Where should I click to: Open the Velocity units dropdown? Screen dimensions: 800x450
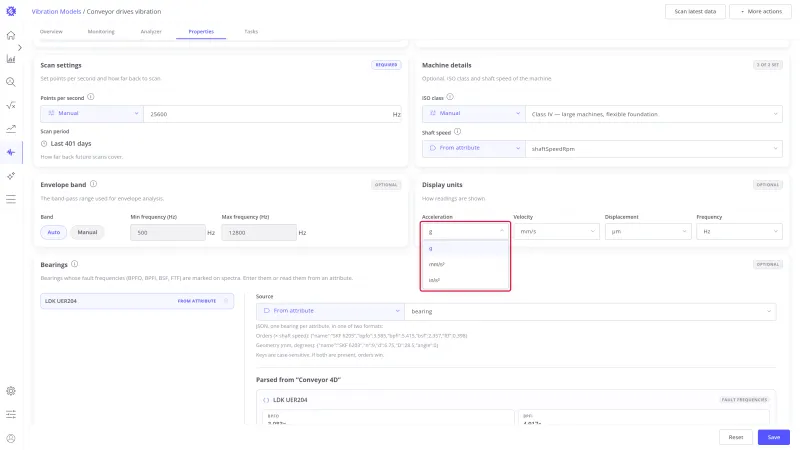tap(556, 232)
